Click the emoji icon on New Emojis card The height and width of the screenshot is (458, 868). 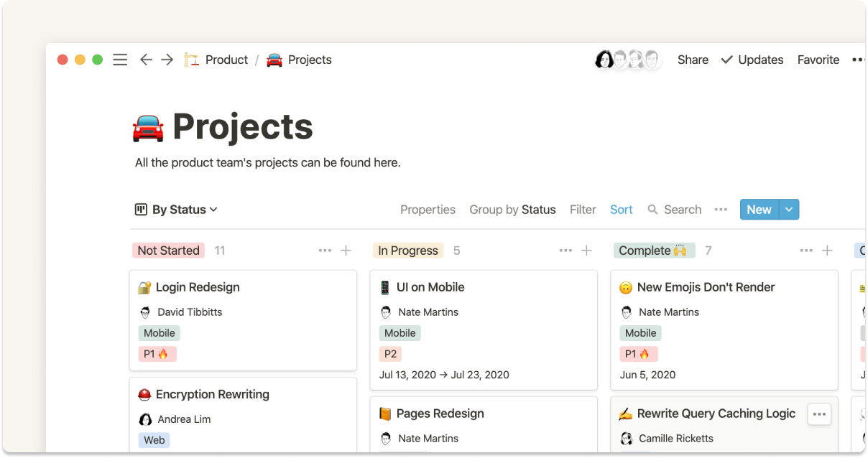pyautogui.click(x=626, y=288)
